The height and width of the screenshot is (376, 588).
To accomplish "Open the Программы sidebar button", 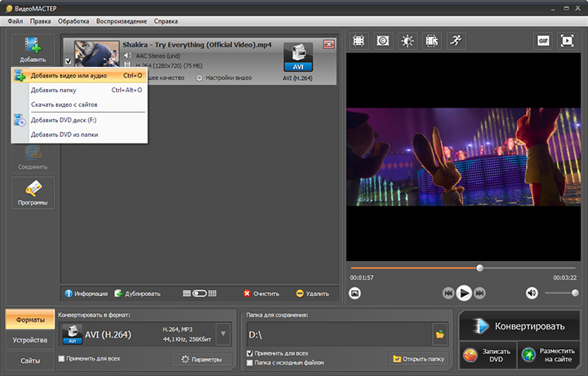I will coord(33,192).
